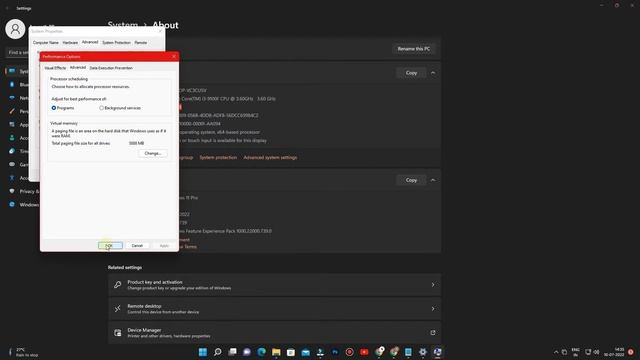Viewport: 640px width, 360px height.
Task: Open Bluetooth & devices icon in Settings sidebar
Action: click(12, 84)
